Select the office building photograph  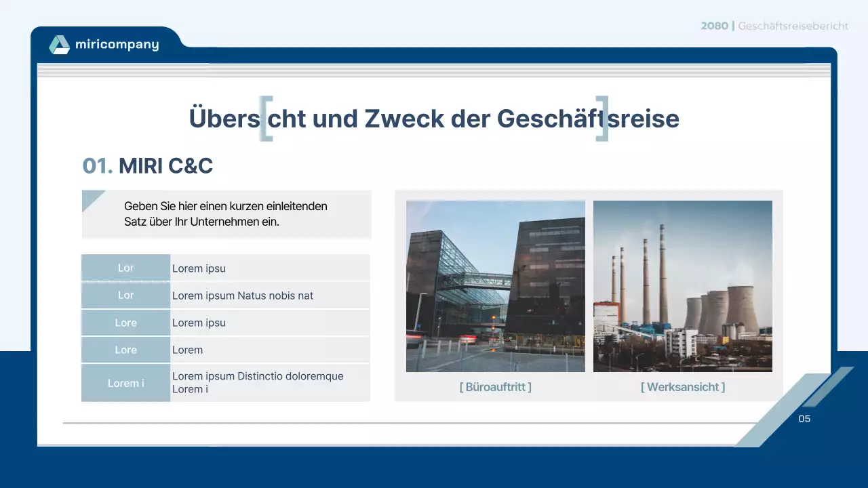(495, 286)
